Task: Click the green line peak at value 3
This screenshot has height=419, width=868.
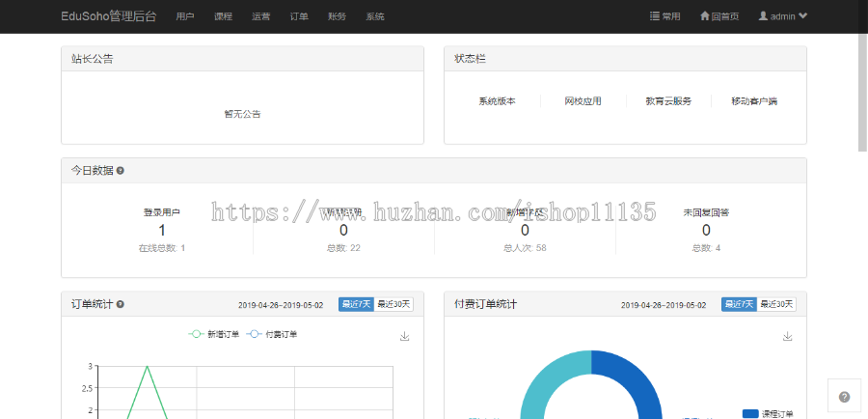Action: 147,366
